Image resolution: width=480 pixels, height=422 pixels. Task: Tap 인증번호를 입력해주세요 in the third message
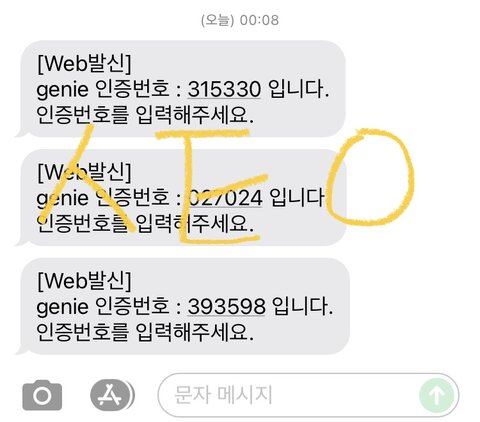145,332
